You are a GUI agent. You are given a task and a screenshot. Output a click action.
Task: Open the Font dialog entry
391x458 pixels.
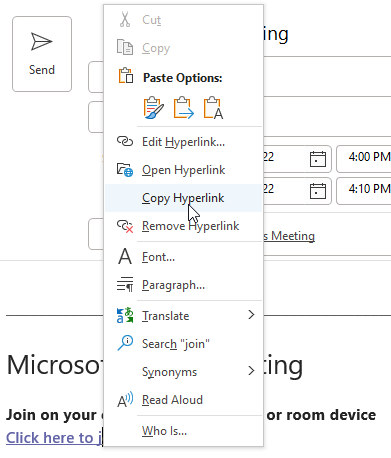[184, 257]
